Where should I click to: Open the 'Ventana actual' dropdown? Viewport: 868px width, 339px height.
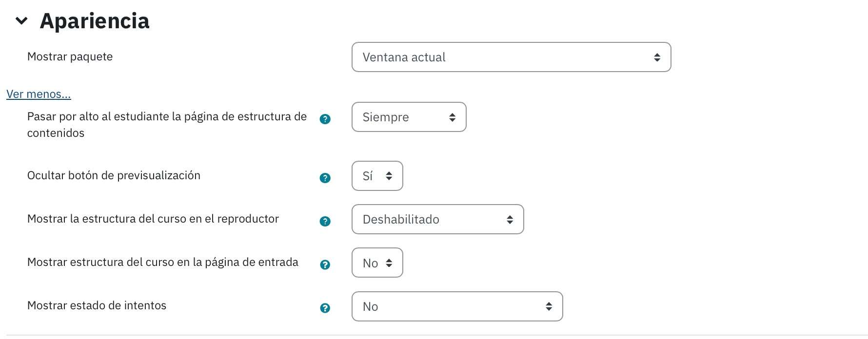click(x=511, y=57)
